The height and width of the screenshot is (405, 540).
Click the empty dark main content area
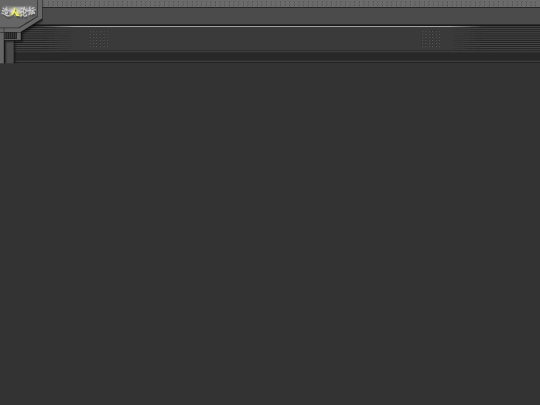[270, 234]
